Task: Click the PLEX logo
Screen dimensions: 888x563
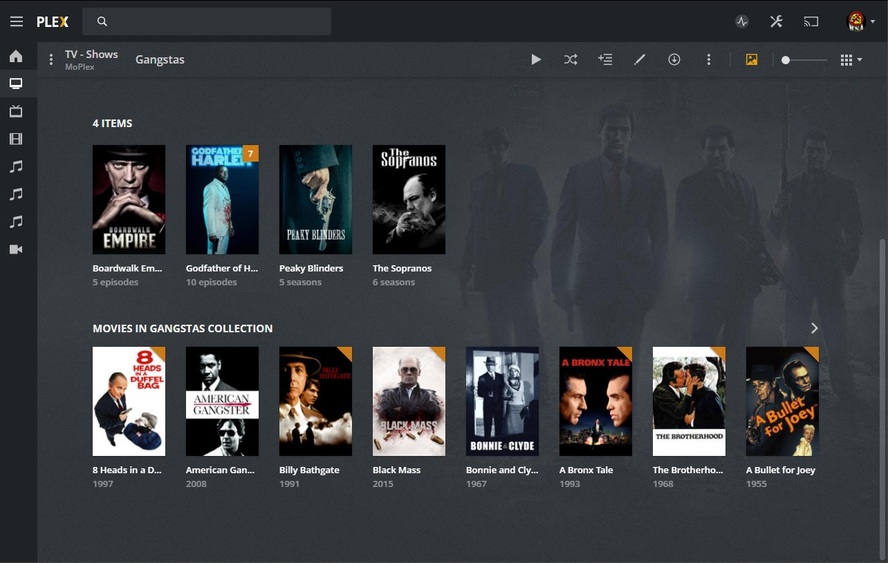Action: pos(52,22)
